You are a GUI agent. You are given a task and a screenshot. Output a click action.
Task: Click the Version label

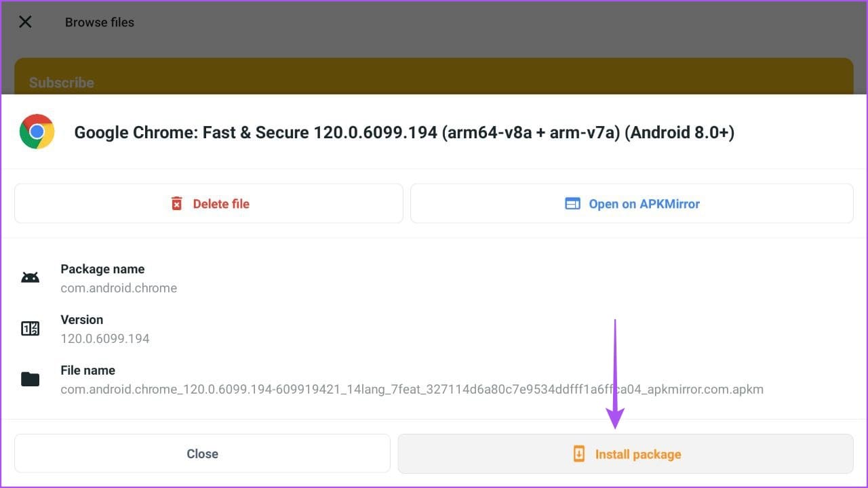click(x=81, y=319)
